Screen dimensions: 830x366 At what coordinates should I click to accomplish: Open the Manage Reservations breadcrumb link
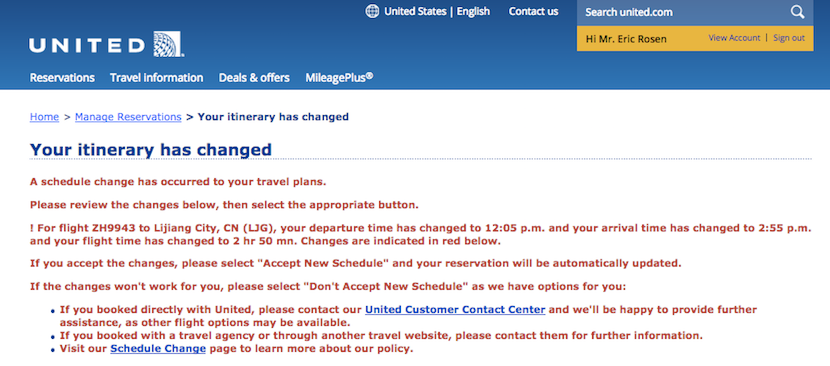coord(128,117)
